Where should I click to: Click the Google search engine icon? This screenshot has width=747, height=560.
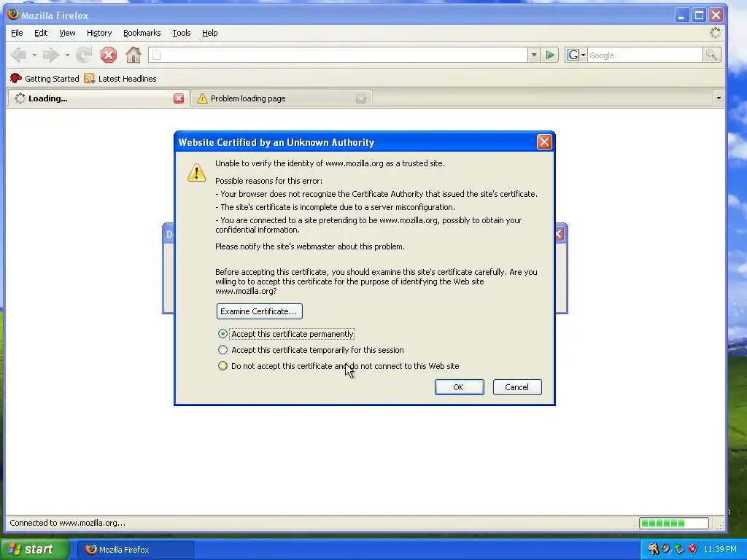click(x=573, y=55)
